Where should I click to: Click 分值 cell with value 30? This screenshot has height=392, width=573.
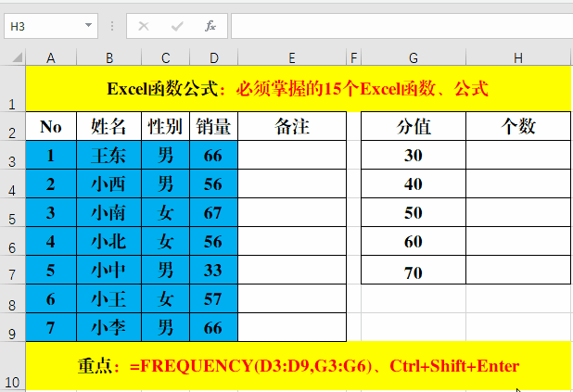414,155
